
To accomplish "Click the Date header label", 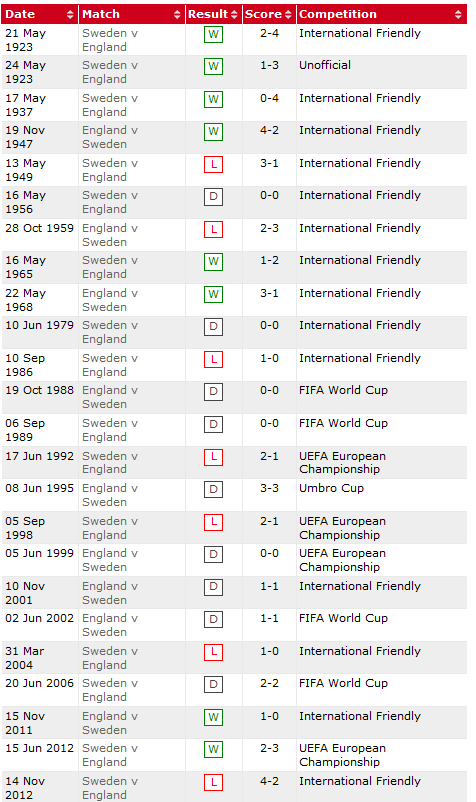I will pyautogui.click(x=20, y=14).
